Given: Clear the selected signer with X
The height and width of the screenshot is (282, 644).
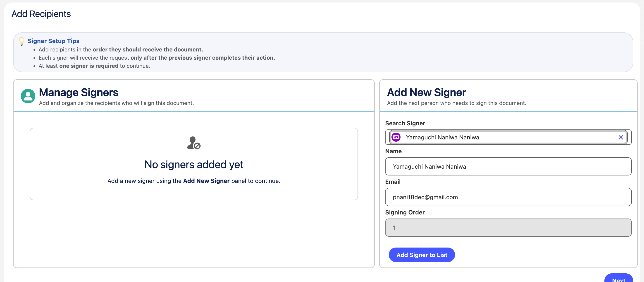Looking at the screenshot, I should [x=621, y=137].
